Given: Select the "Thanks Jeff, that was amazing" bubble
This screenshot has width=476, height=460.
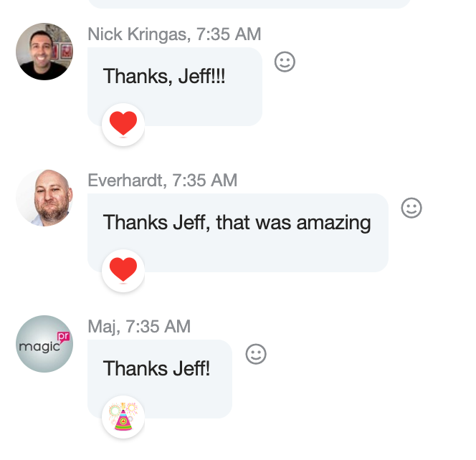Looking at the screenshot, I should [x=238, y=233].
